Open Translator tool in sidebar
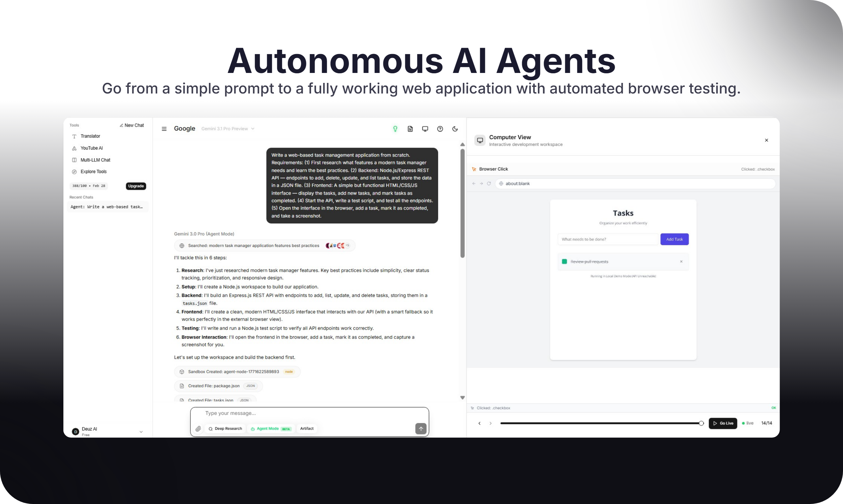The image size is (843, 504). click(90, 136)
